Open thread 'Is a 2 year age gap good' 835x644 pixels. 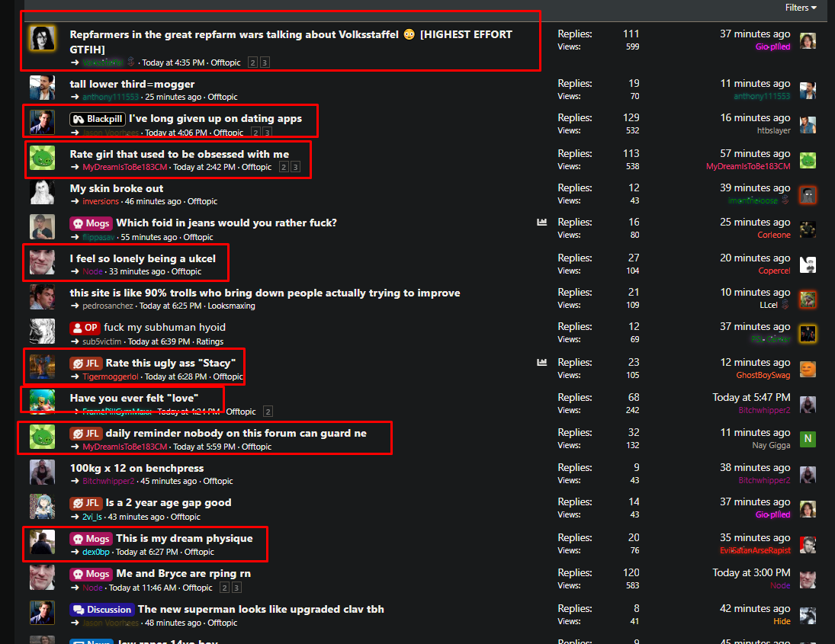(x=169, y=503)
